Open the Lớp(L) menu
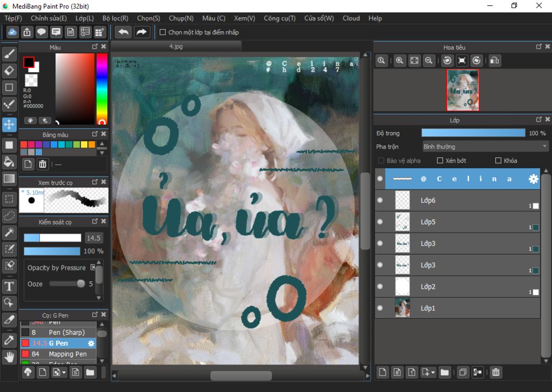 coord(85,18)
